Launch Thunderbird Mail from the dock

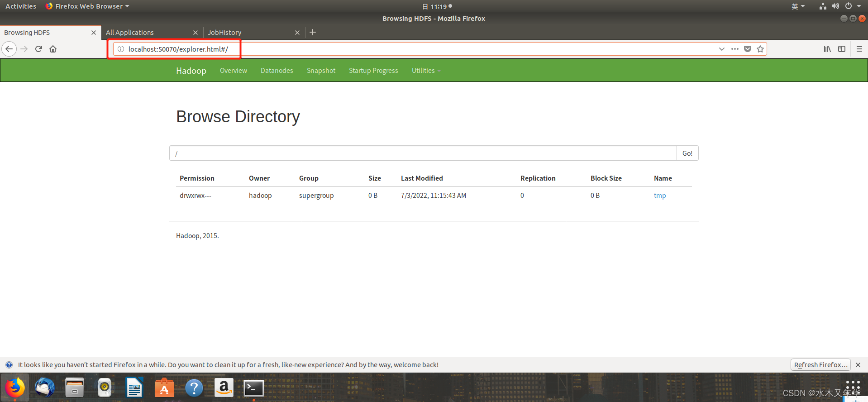click(45, 388)
